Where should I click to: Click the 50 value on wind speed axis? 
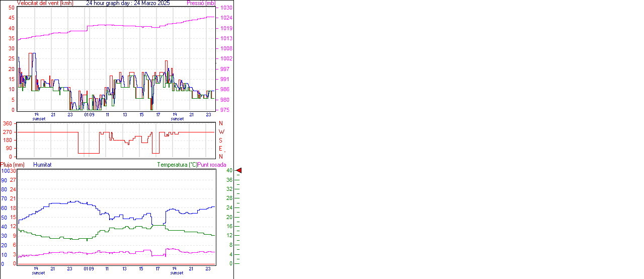click(x=12, y=8)
